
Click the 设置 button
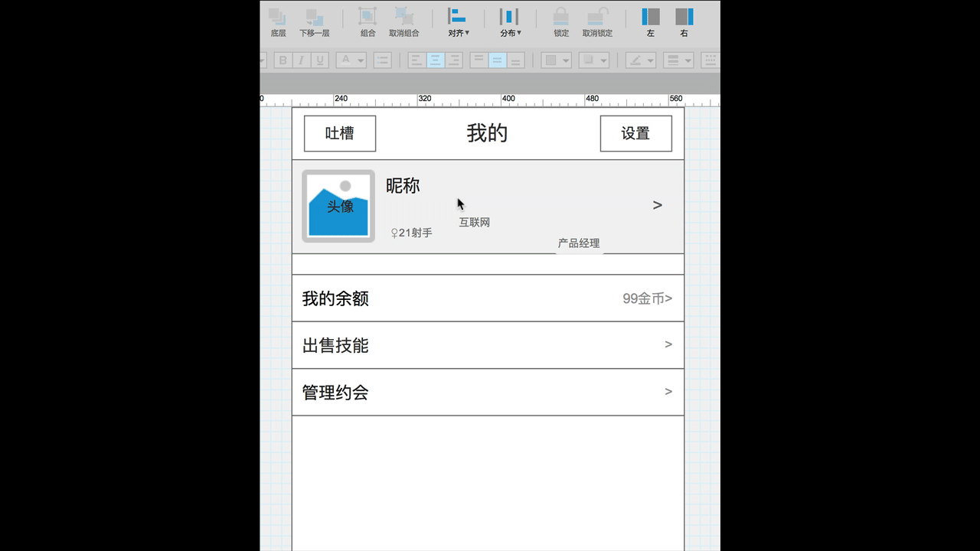[x=635, y=134]
